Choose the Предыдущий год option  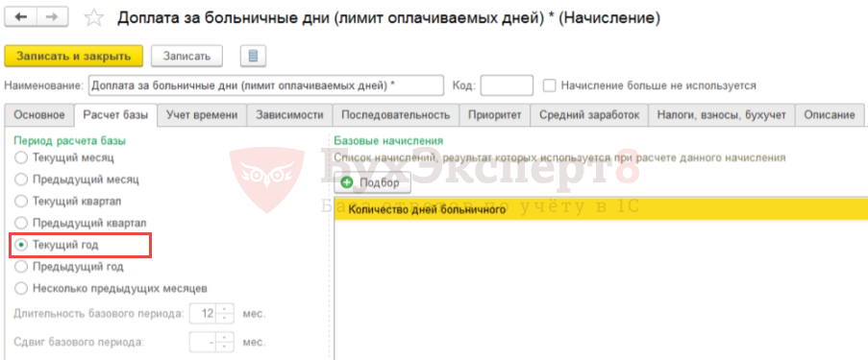pyautogui.click(x=20, y=267)
